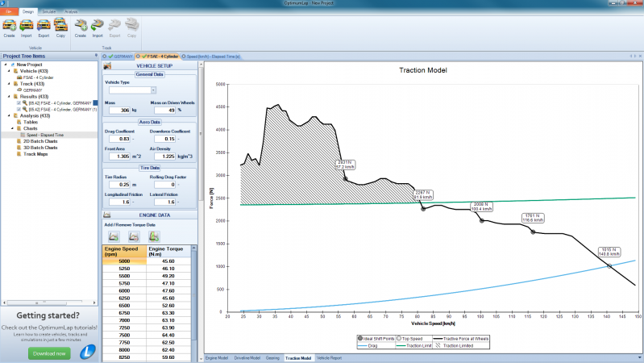Click the torque table vertical scrollbar

tap(194, 302)
